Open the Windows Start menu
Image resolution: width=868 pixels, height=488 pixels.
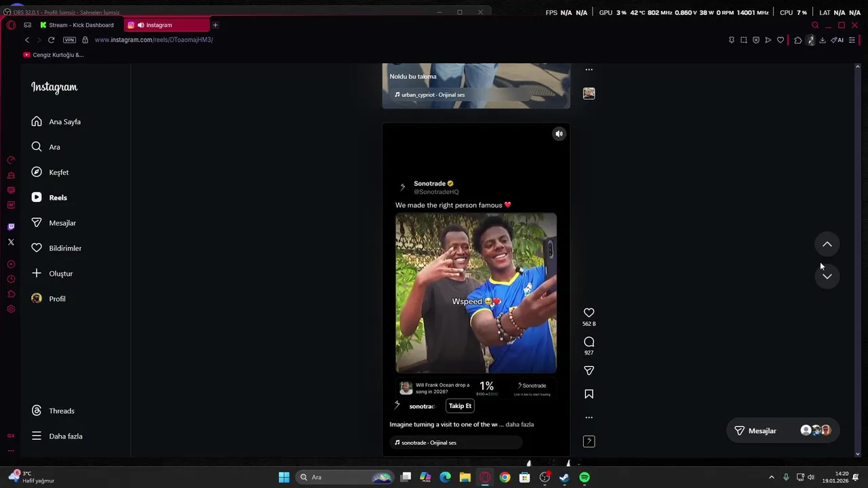click(x=284, y=477)
